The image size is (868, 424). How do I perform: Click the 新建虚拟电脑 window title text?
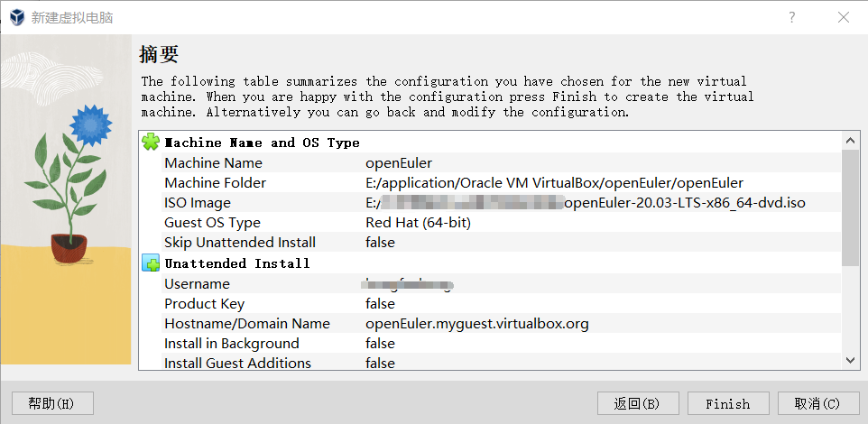(72, 18)
